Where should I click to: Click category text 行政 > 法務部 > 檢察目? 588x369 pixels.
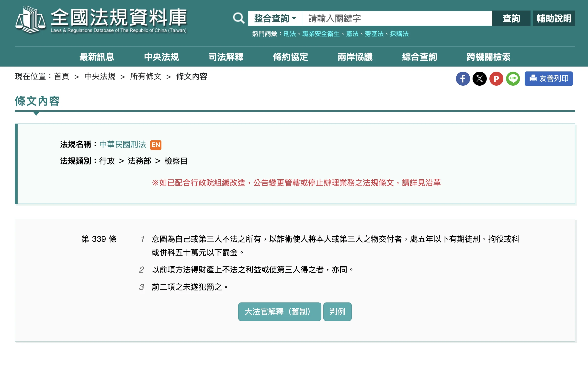[143, 161]
